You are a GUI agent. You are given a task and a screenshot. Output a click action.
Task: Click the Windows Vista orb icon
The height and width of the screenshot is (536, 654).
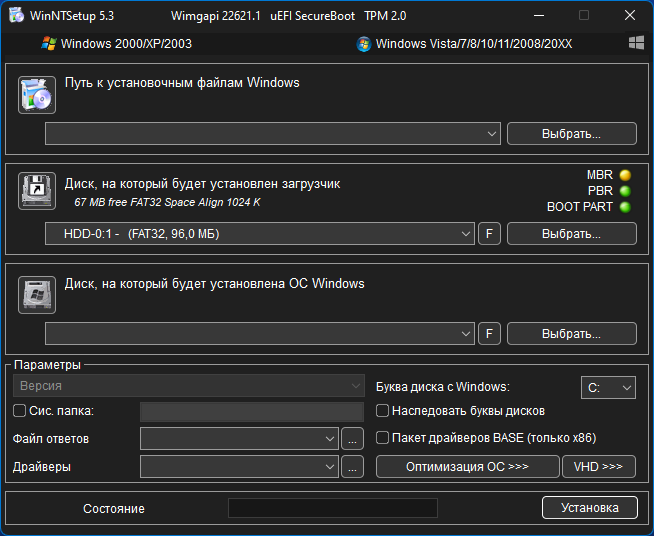363,44
